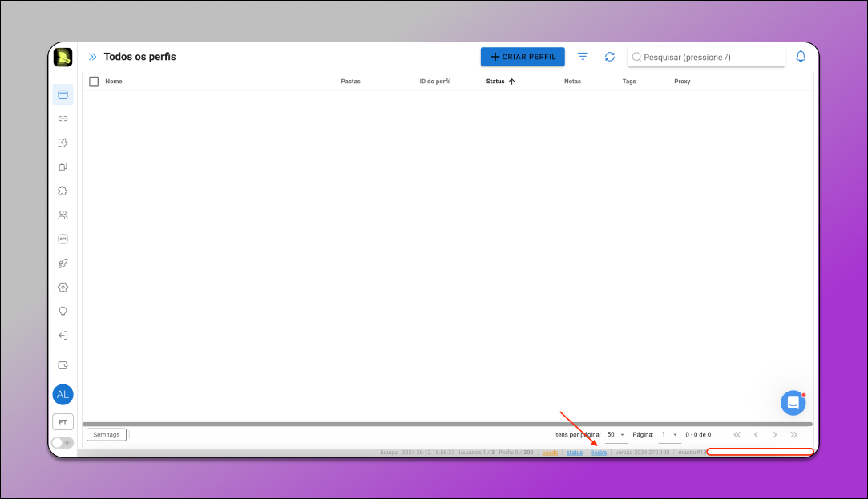Click the Proxy column header
The image size is (868, 499).
click(682, 82)
